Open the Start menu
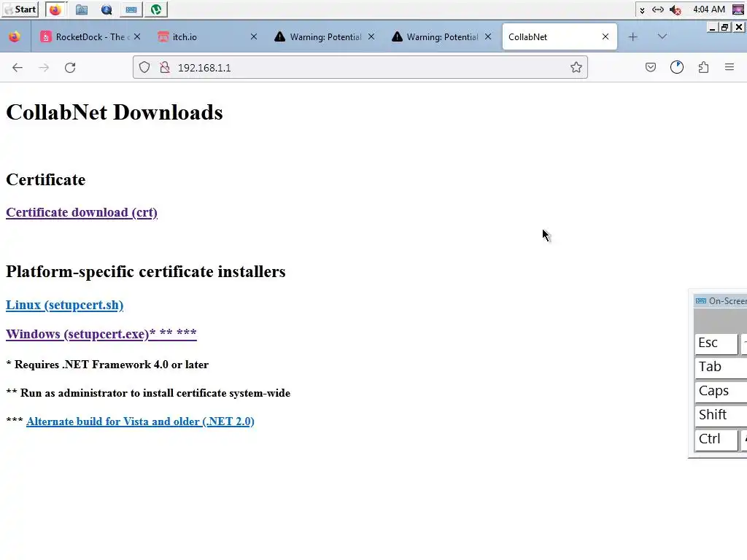This screenshot has width=747, height=560. (20, 9)
